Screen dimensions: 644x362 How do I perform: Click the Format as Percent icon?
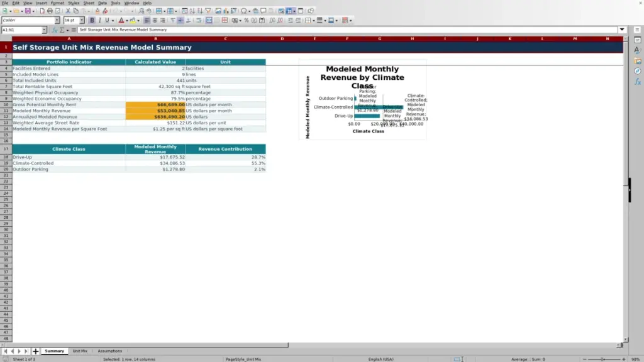coord(247,20)
